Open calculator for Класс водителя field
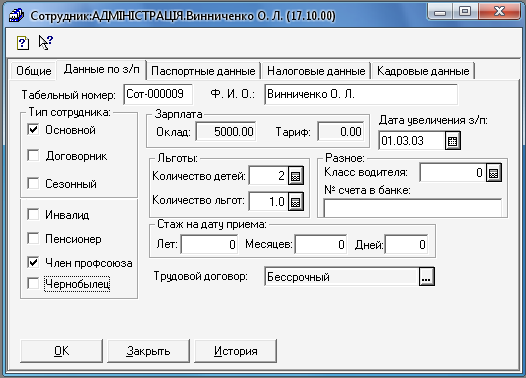 [493, 173]
